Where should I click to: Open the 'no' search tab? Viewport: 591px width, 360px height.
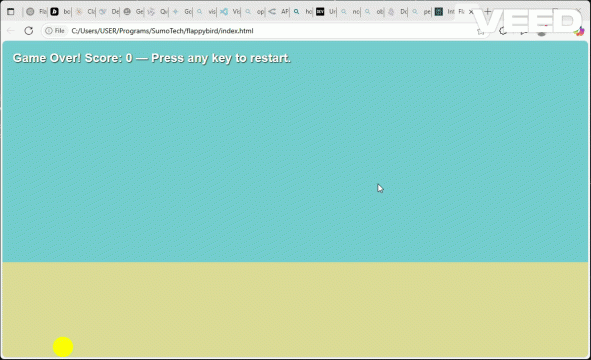pos(350,12)
